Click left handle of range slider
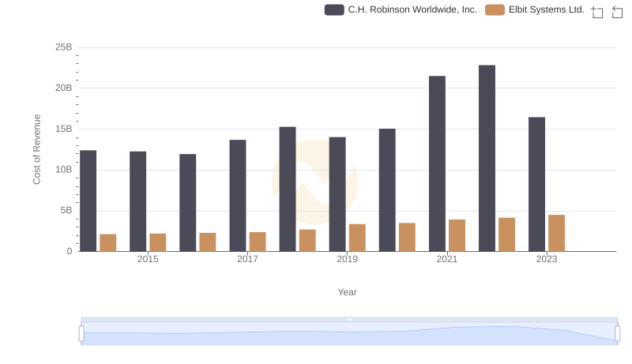The height and width of the screenshot is (364, 632). tap(81, 333)
